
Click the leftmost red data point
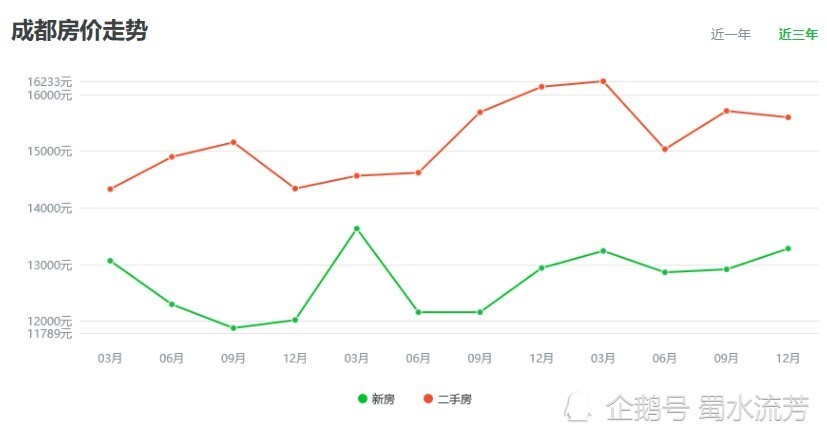click(x=110, y=189)
